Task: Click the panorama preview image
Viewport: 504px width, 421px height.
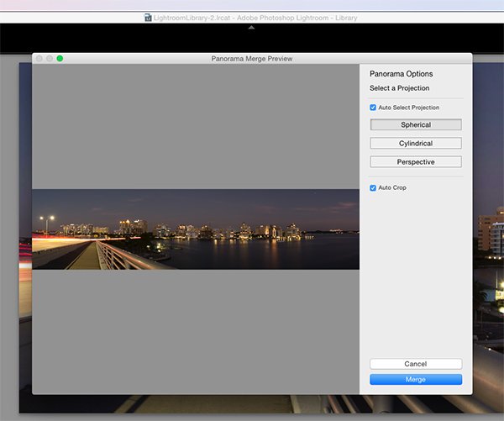Action: tap(195, 229)
